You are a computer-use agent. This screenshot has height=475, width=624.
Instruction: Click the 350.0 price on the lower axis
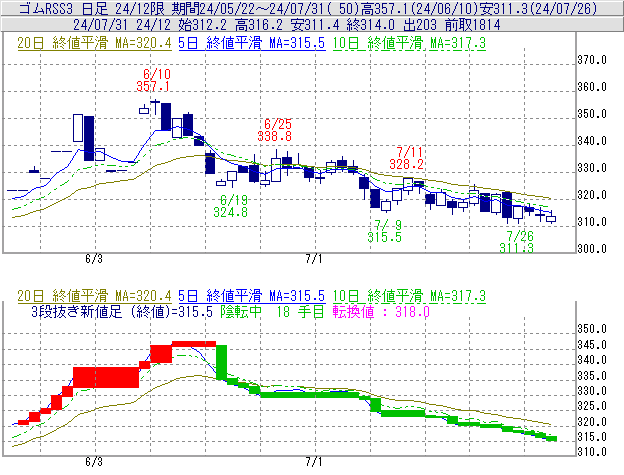[592, 329]
